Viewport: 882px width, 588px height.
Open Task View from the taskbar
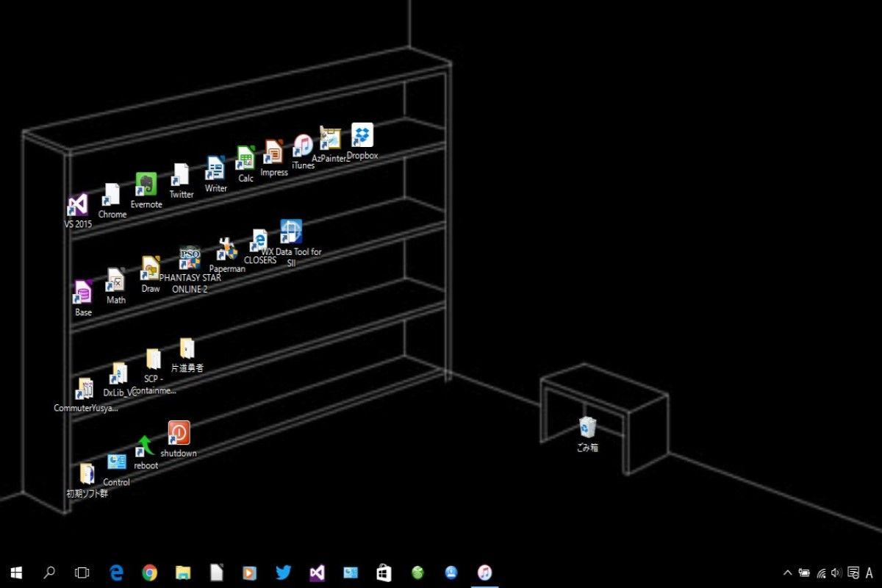click(82, 573)
